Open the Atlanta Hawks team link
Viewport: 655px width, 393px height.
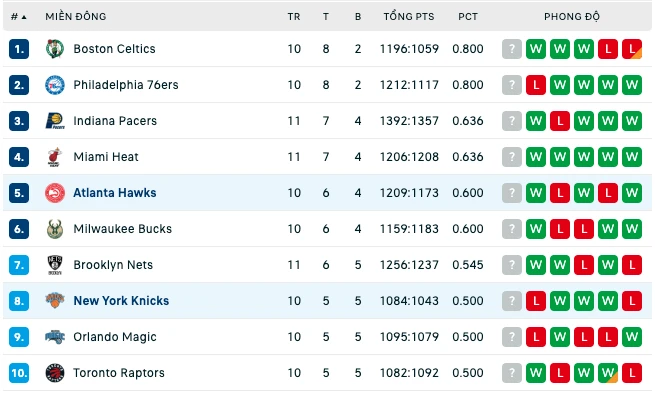[x=115, y=193]
